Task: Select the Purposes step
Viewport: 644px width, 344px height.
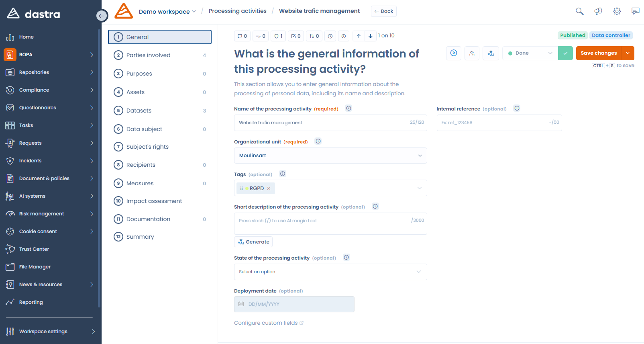Action: coord(160,74)
